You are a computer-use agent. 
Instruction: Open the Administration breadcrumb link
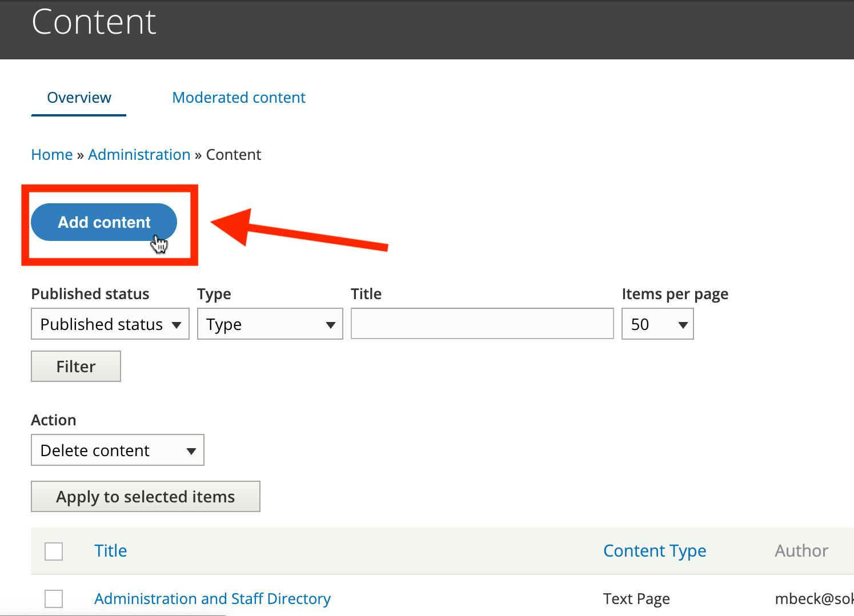tap(139, 155)
